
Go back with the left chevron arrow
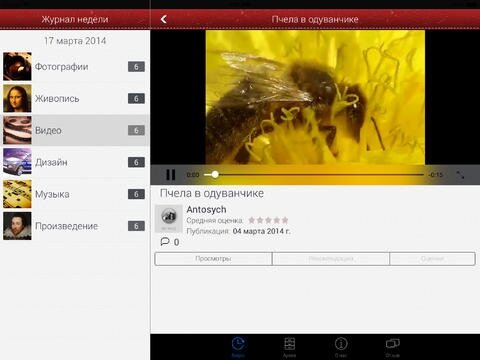tap(164, 19)
